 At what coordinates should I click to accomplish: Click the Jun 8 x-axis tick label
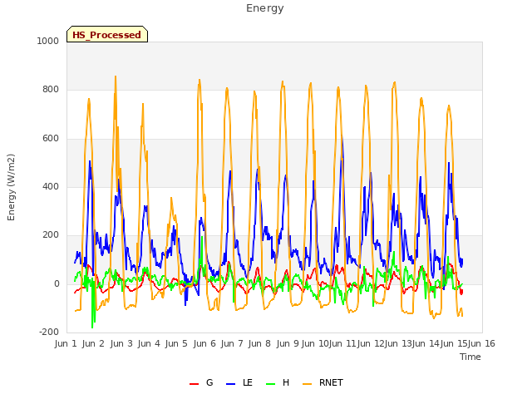pyautogui.click(x=259, y=343)
